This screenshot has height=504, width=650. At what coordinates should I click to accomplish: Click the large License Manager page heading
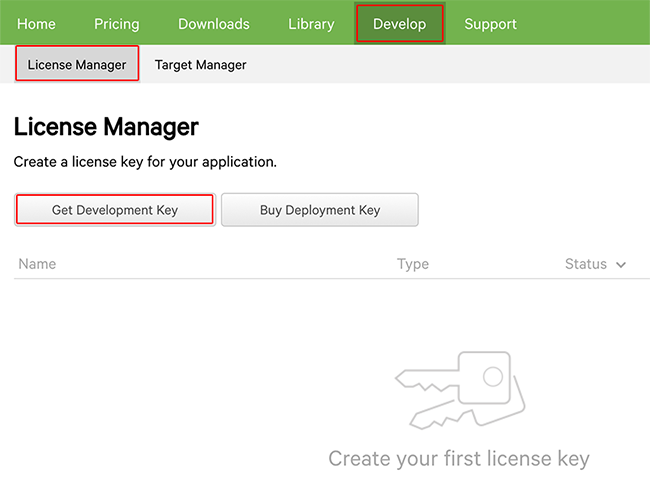[106, 127]
